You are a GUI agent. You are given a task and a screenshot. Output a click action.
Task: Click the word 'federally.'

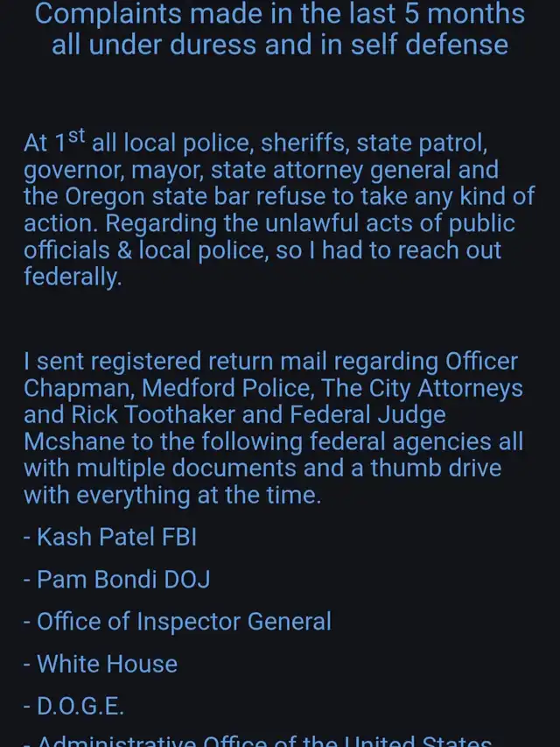73,278
